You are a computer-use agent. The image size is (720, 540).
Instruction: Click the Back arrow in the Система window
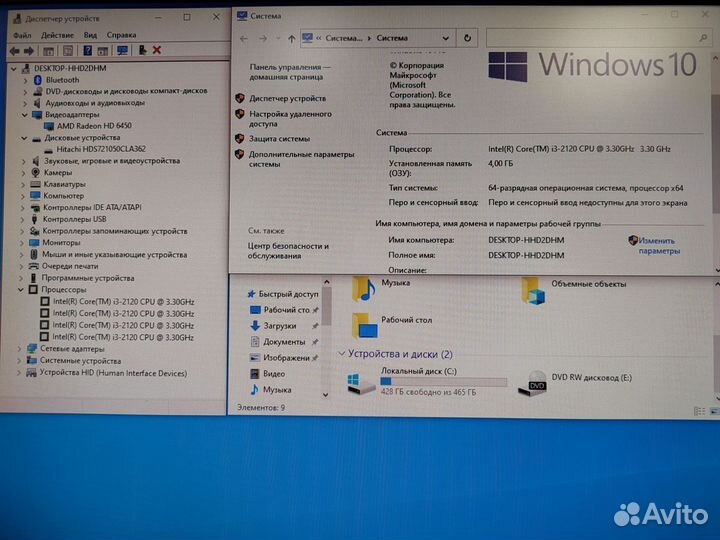click(244, 39)
